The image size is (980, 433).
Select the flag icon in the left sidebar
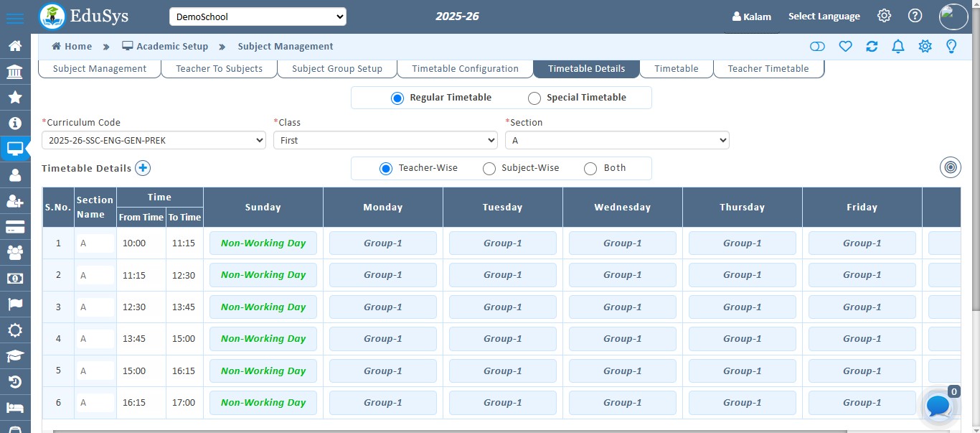(x=16, y=304)
